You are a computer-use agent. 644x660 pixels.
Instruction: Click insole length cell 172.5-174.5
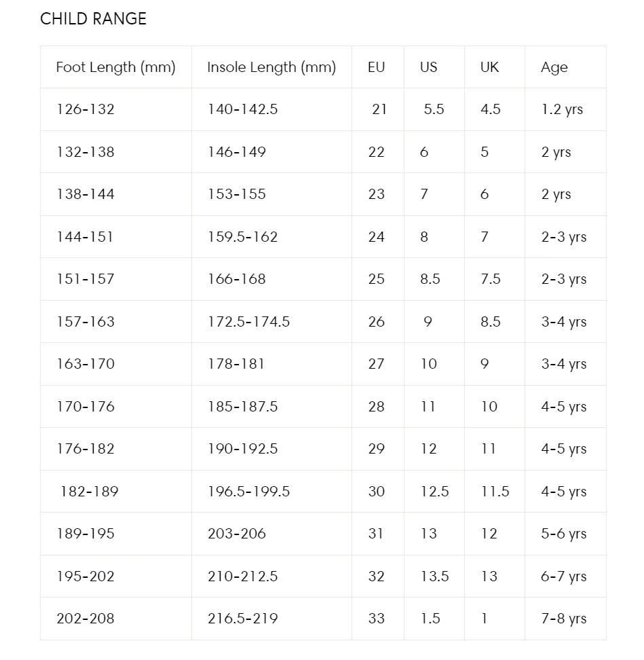click(271, 322)
